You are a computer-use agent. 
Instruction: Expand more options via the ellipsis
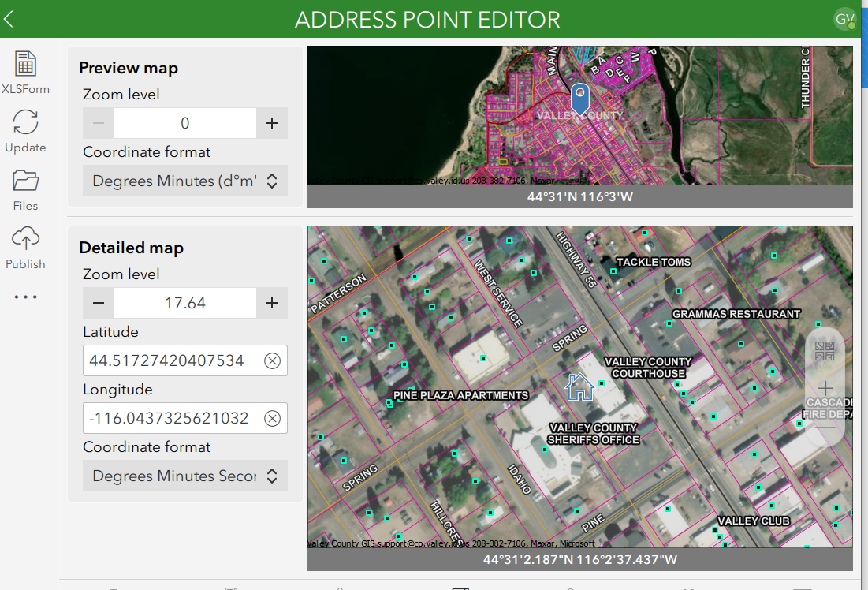(x=26, y=296)
